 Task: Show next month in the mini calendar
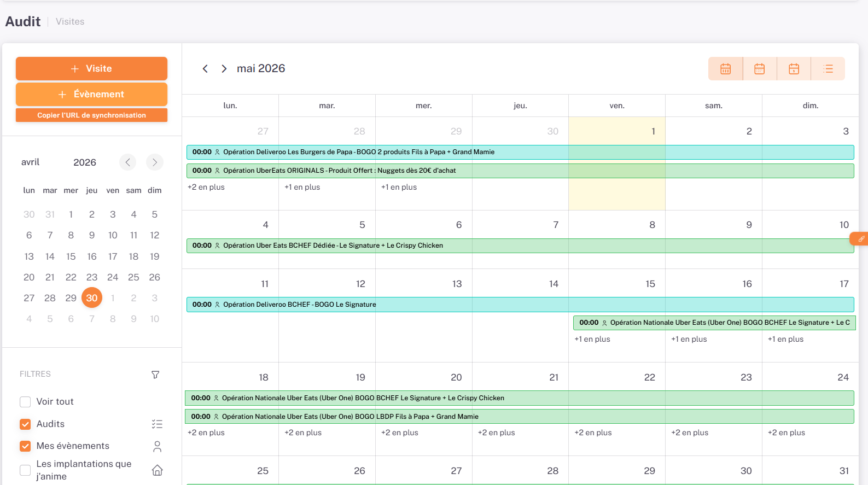point(155,162)
